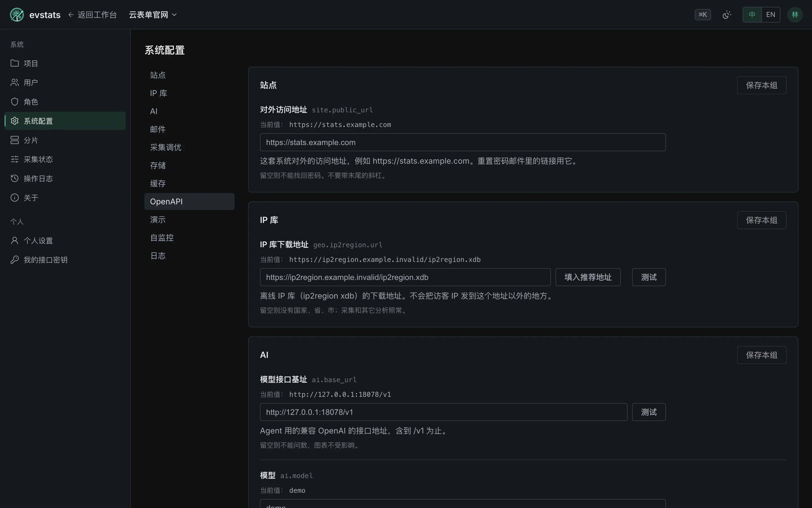Jump to the 日志 config section
This screenshot has height=508, width=812.
(x=189, y=256)
